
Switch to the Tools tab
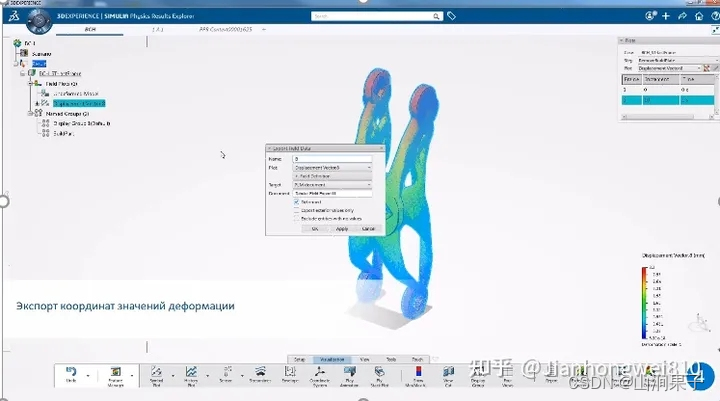pos(391,359)
